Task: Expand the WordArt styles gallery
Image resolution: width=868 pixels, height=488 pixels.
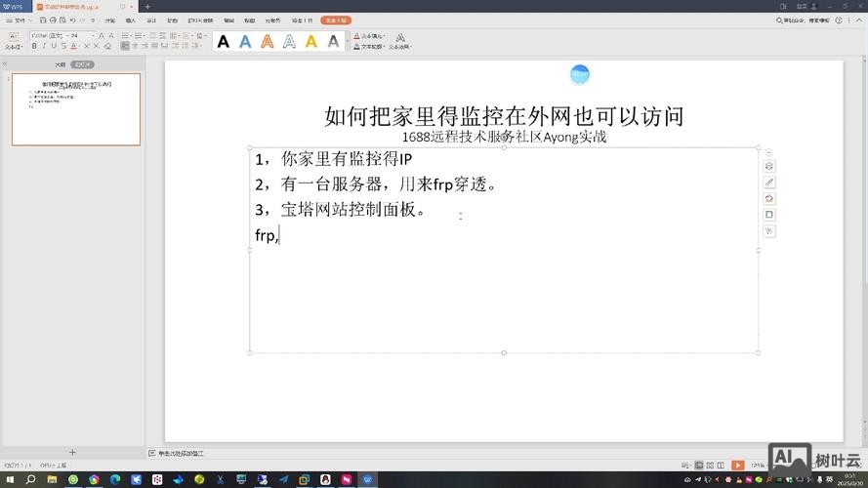Action: pyautogui.click(x=348, y=42)
